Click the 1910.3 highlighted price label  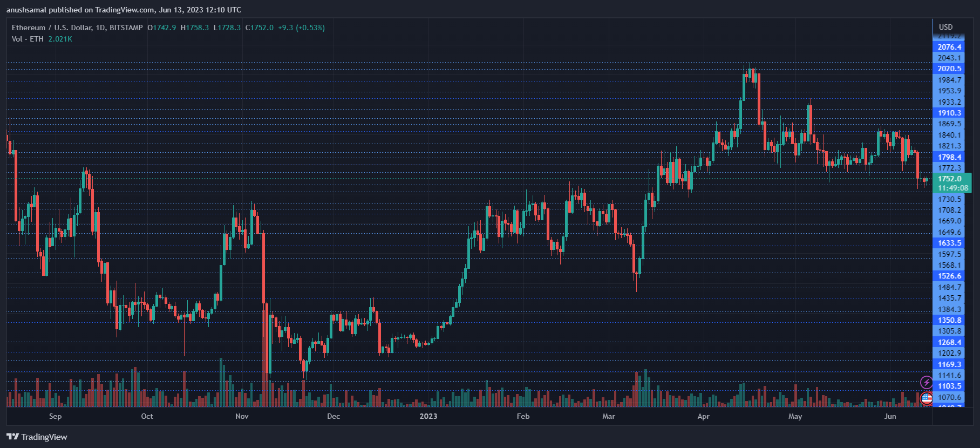point(949,113)
